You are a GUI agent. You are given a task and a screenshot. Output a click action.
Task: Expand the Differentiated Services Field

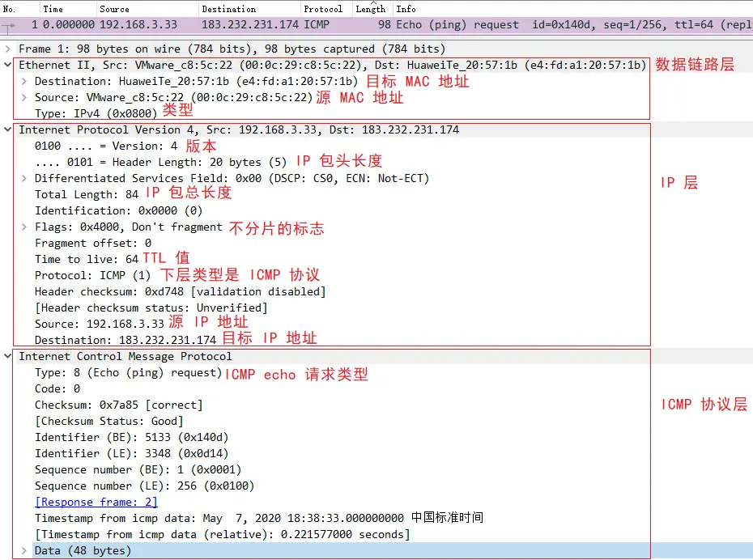[x=23, y=178]
